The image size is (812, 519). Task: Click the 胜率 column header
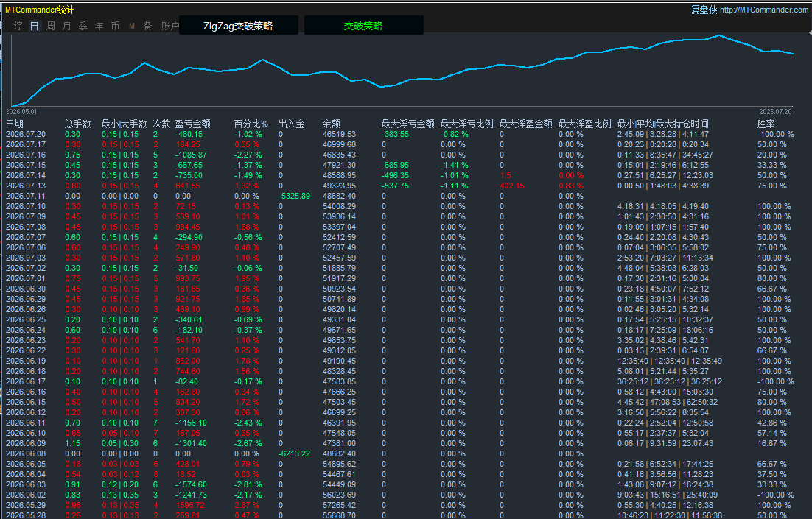pyautogui.click(x=766, y=124)
